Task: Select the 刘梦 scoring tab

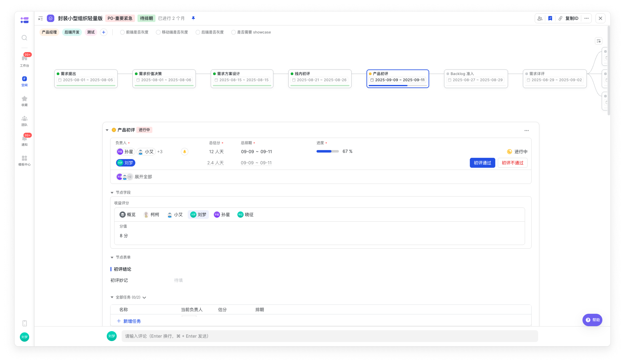Action: (198, 215)
